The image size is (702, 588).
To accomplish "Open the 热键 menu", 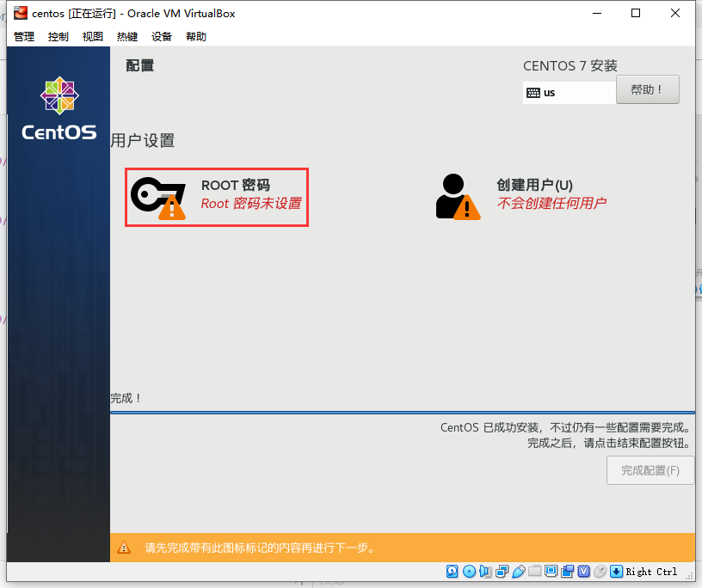I will 127,37.
